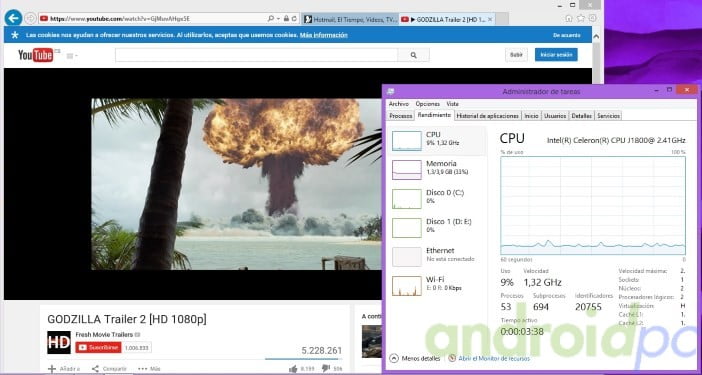Switch to the Procesos tab
The width and height of the screenshot is (702, 375).
tap(401, 116)
